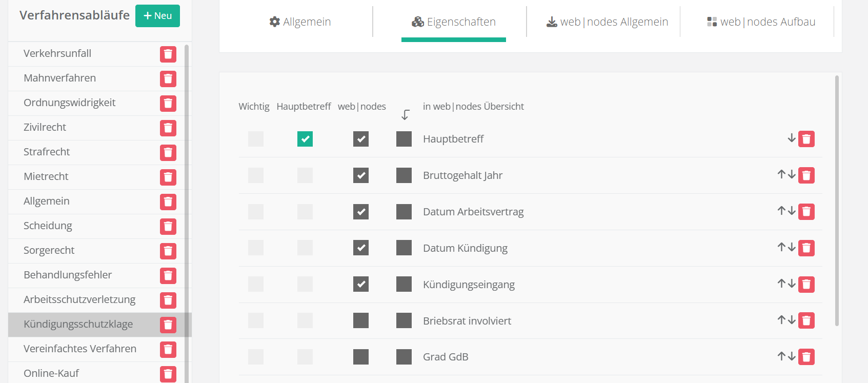Move Briebsrat involviert property up
The height and width of the screenshot is (383, 868).
click(x=781, y=320)
